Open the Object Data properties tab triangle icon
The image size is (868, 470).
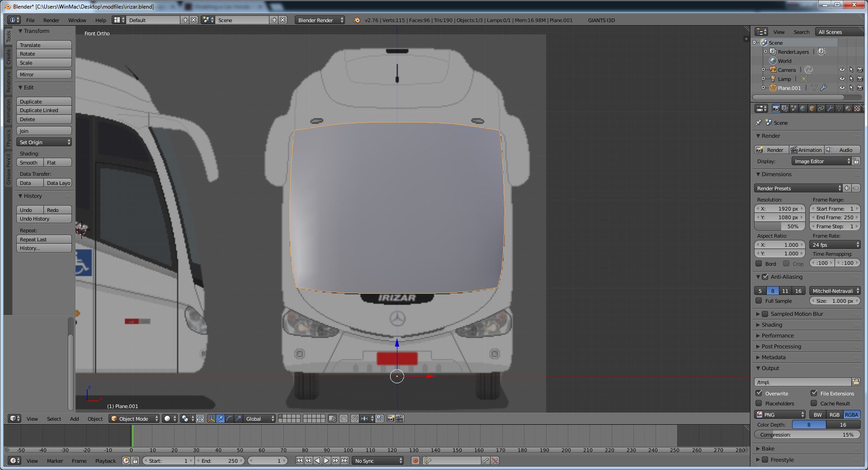click(839, 108)
